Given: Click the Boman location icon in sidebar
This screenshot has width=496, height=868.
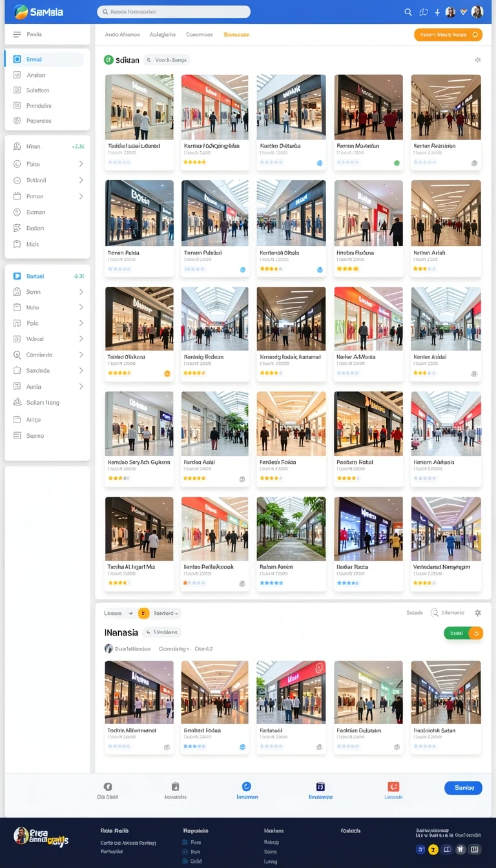Looking at the screenshot, I should pyautogui.click(x=17, y=212).
